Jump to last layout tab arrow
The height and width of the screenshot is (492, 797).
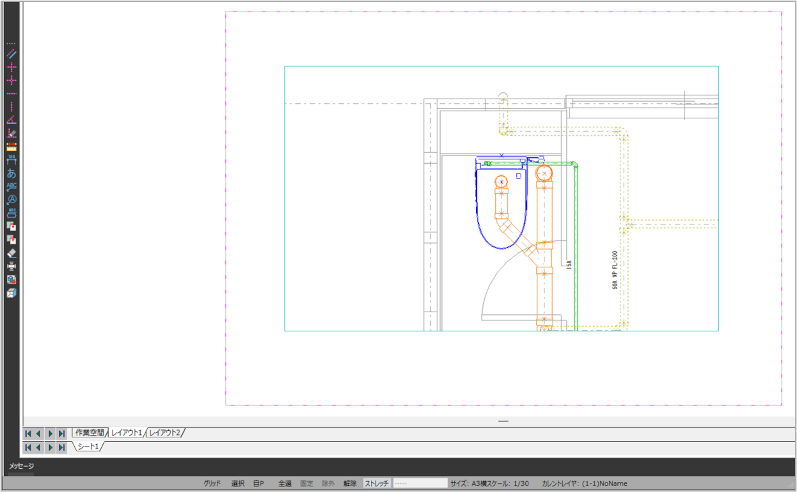(62, 433)
